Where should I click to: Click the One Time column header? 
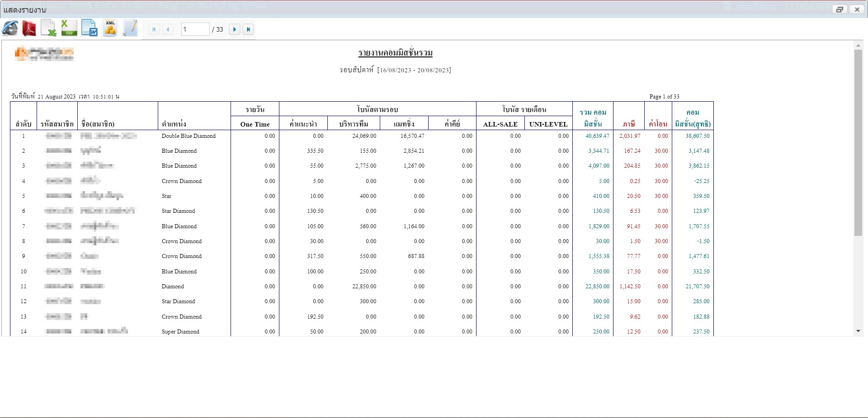point(255,124)
